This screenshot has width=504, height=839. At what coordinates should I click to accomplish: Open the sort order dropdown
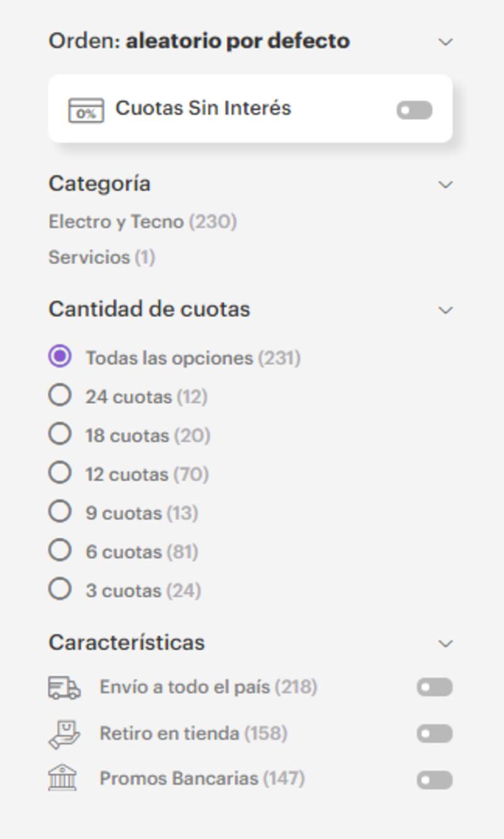[x=446, y=42]
